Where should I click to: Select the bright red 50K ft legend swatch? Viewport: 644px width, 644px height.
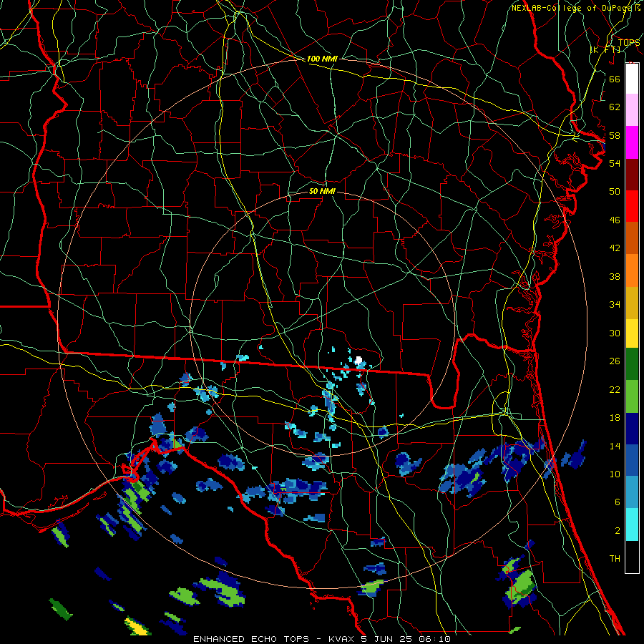(x=632, y=206)
